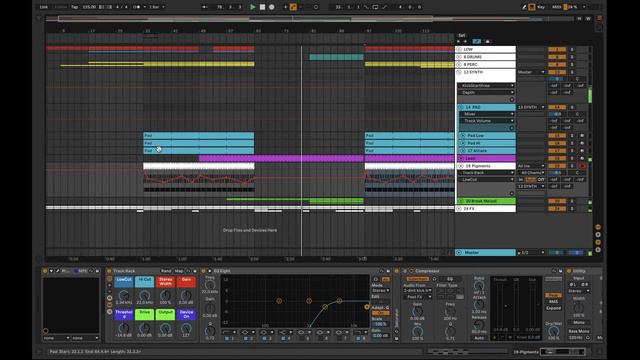
Task: Open the All Channels dropdown
Action: 531,173
